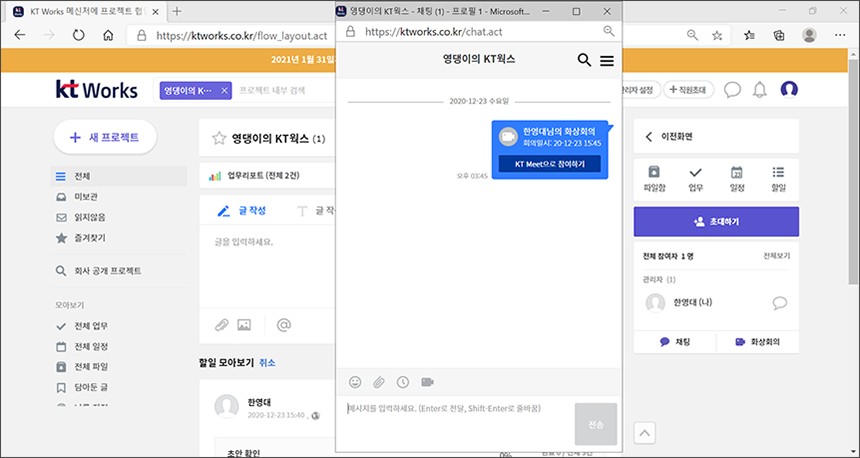This screenshot has width=860, height=458.
Task: Open the clock icon in chat toolbar
Action: pyautogui.click(x=403, y=382)
